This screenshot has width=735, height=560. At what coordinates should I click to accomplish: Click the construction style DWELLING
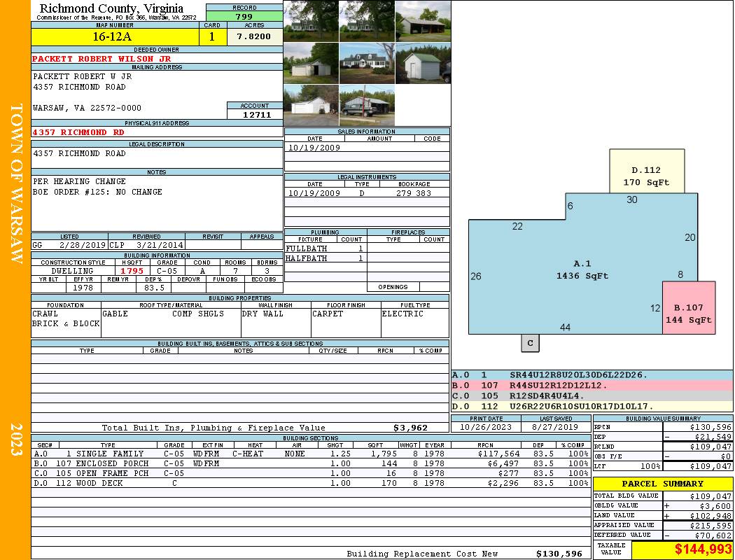coord(73,271)
